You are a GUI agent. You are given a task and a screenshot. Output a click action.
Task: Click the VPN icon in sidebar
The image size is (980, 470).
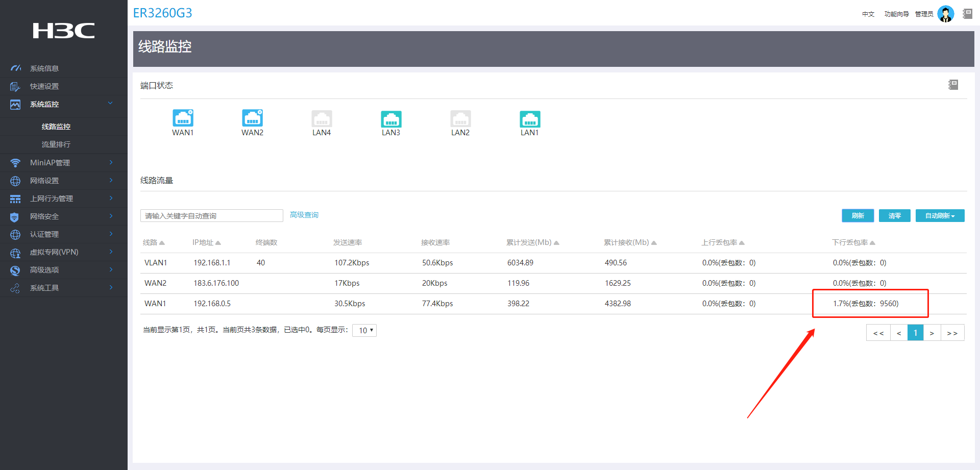click(x=15, y=253)
